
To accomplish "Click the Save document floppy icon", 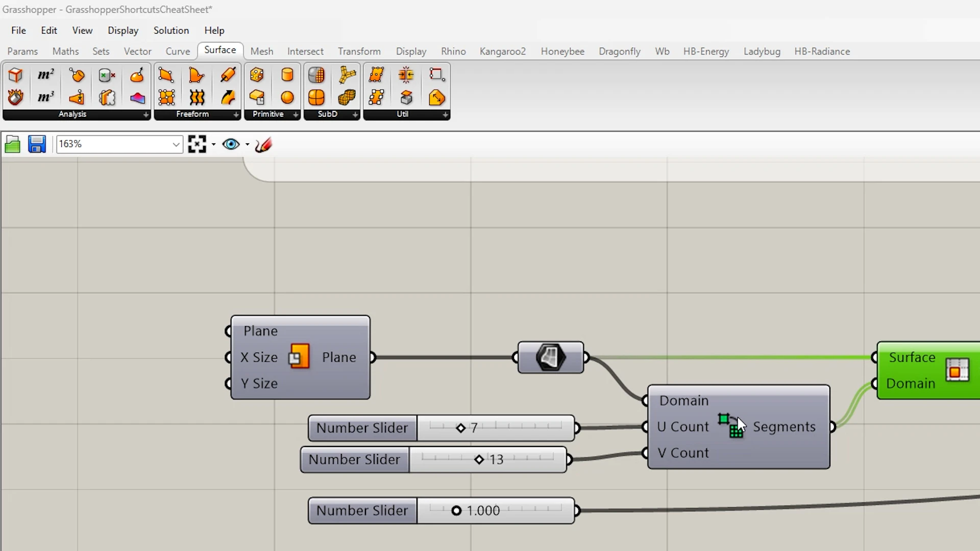I will tap(37, 144).
